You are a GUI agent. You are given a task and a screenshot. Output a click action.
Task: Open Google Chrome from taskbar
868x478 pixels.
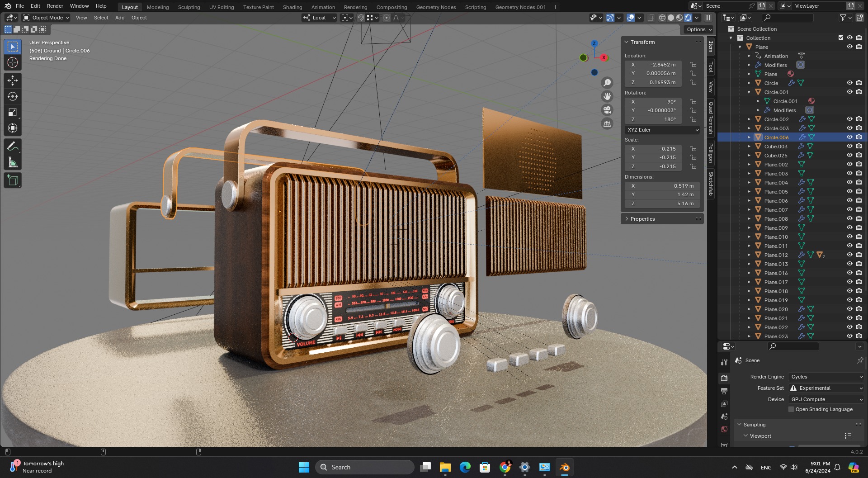coord(505,467)
